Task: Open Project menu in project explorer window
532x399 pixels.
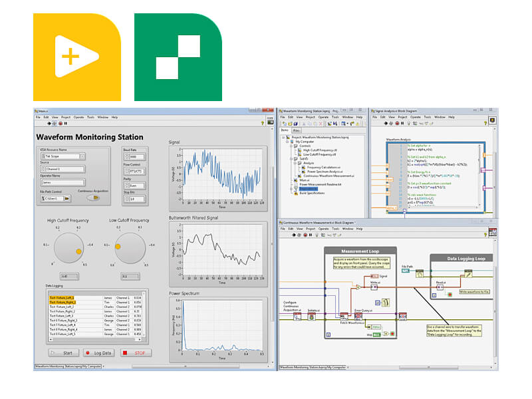Action: click(x=311, y=118)
